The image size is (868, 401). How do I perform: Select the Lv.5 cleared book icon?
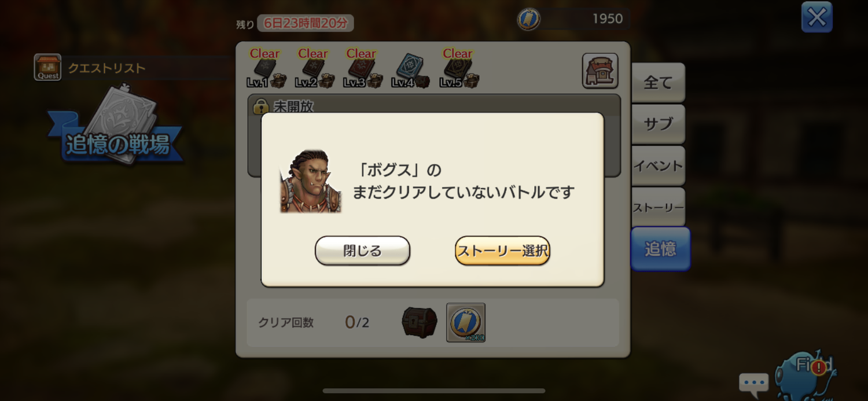[x=459, y=70]
